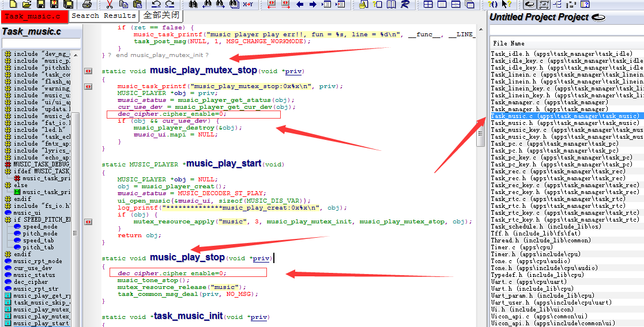The height and width of the screenshot is (327, 644).
Task: Click the ?() function help icon
Action: pyautogui.click(x=492, y=5)
